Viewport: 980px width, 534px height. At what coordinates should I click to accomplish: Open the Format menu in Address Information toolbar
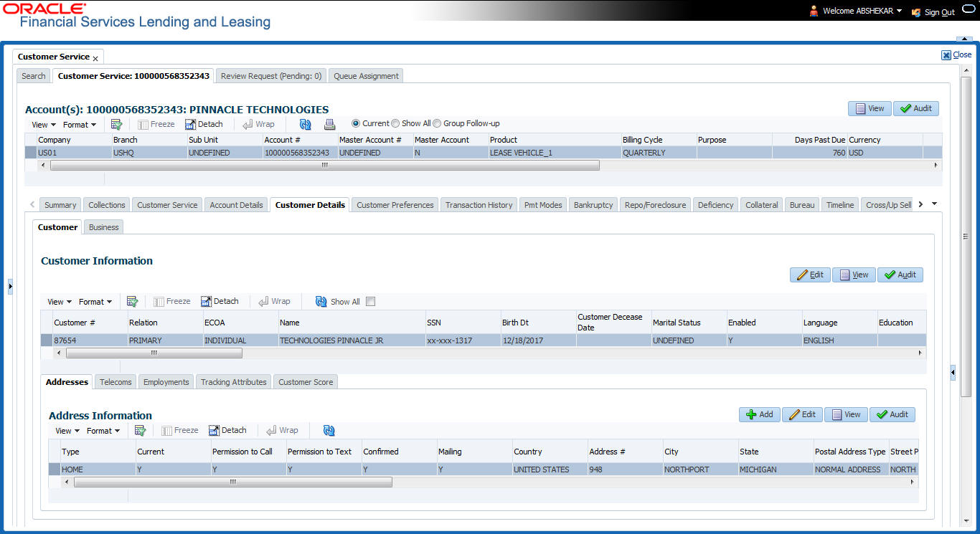(103, 431)
